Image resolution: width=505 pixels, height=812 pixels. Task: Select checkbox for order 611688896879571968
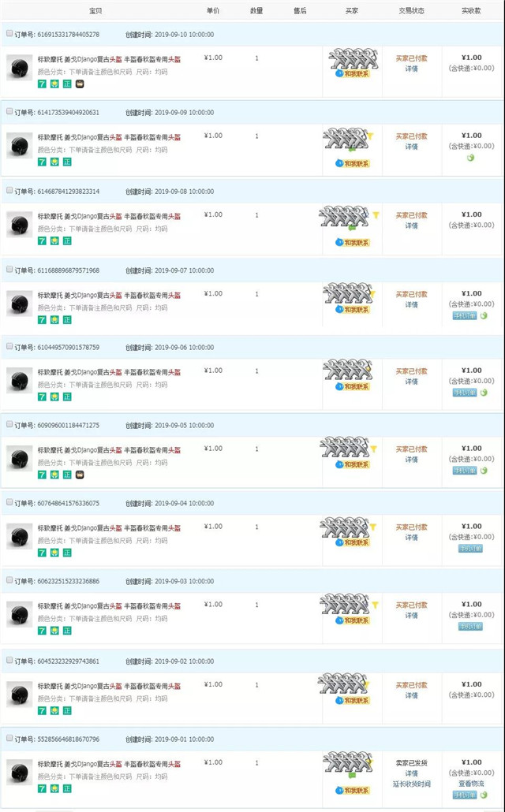[x=9, y=269]
